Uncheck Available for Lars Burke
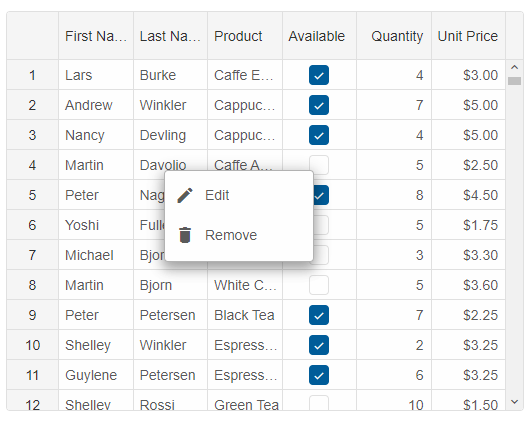The height and width of the screenshot is (424, 531). point(319,75)
